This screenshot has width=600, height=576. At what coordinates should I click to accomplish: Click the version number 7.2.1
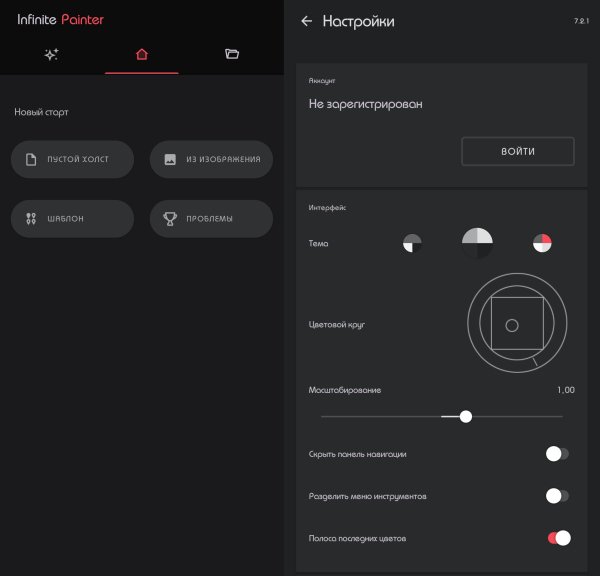(x=581, y=21)
